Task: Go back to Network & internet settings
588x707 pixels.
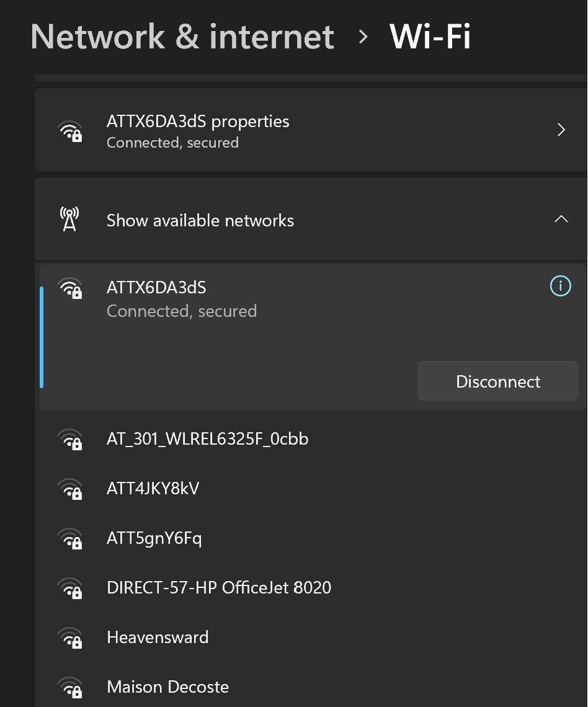Action: [x=183, y=37]
